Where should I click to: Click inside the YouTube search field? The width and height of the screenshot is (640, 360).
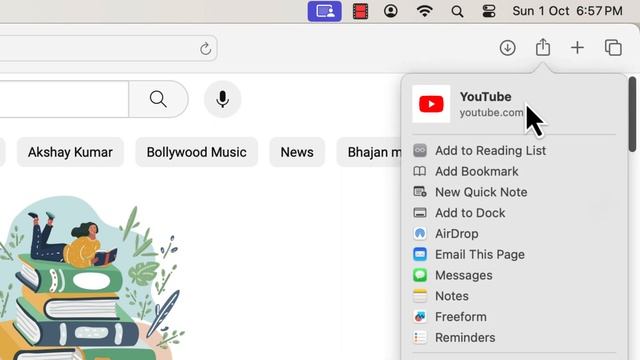tap(64, 99)
